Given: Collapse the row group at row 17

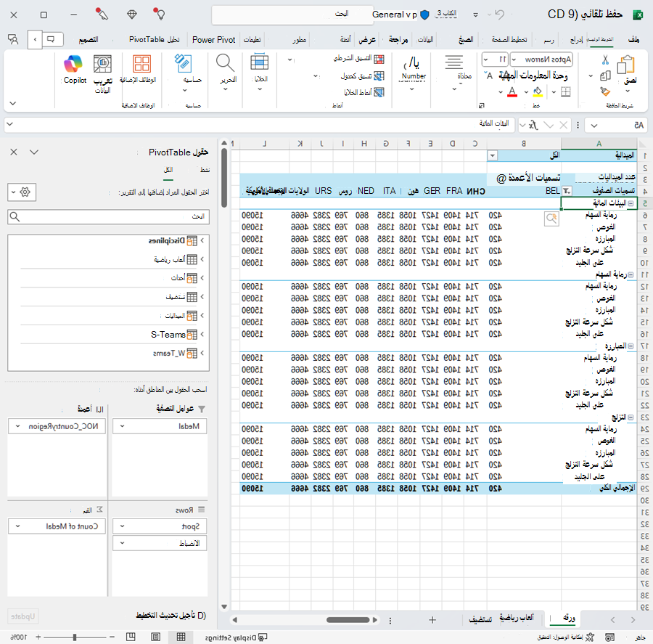Looking at the screenshot, I should coord(631,346).
